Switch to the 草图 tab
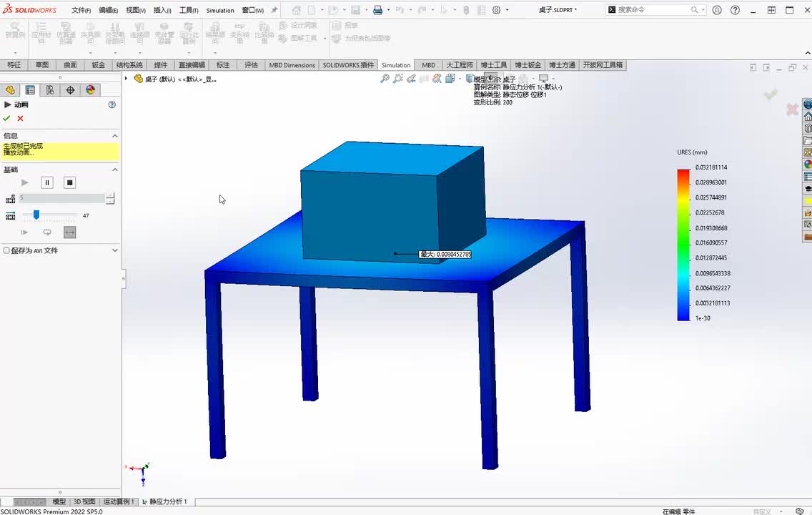Screen dimensions: 812x515 coord(42,65)
